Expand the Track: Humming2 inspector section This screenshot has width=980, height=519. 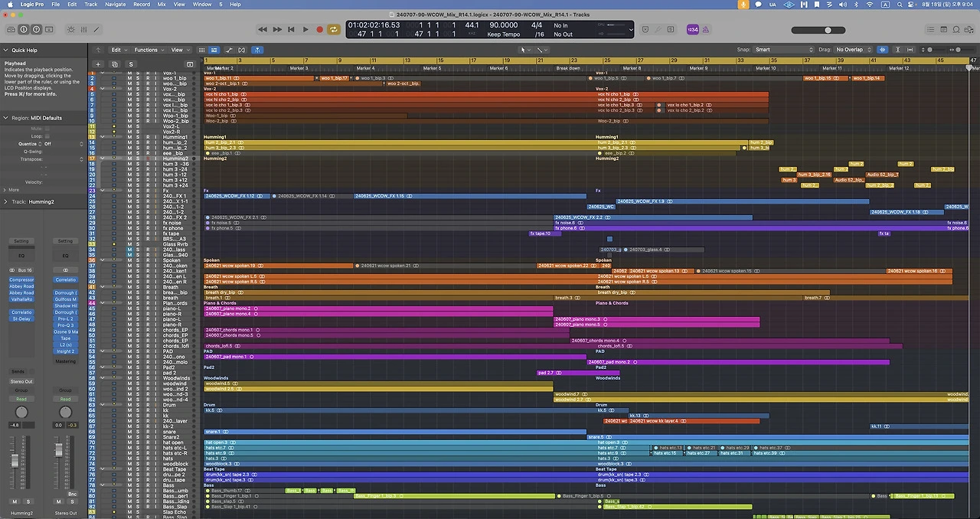click(6, 202)
